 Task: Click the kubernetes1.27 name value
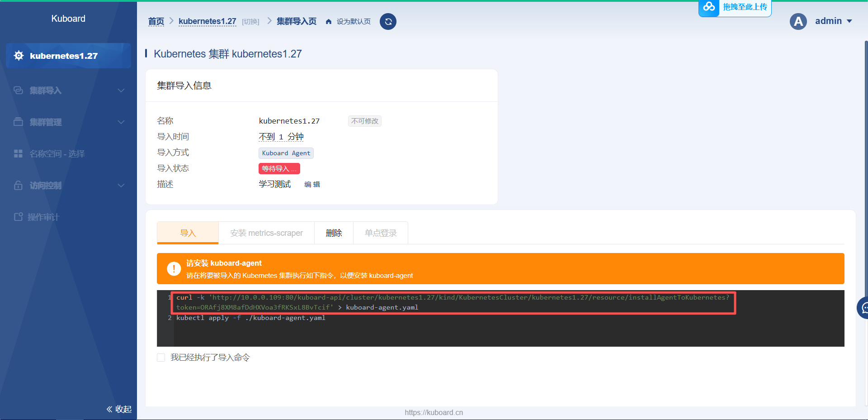pyautogui.click(x=289, y=121)
